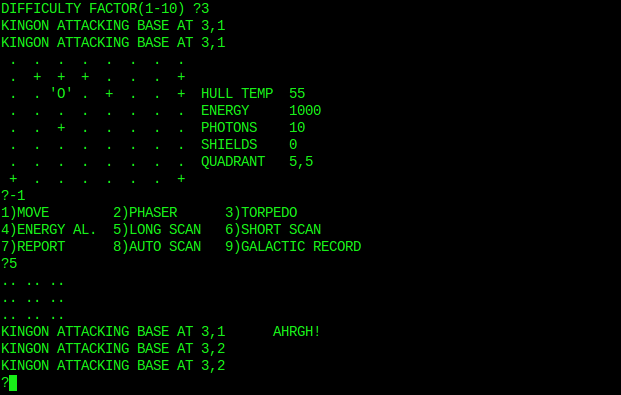This screenshot has width=621, height=395.
Task: Click the hull temperature value 55
Action: pos(297,94)
